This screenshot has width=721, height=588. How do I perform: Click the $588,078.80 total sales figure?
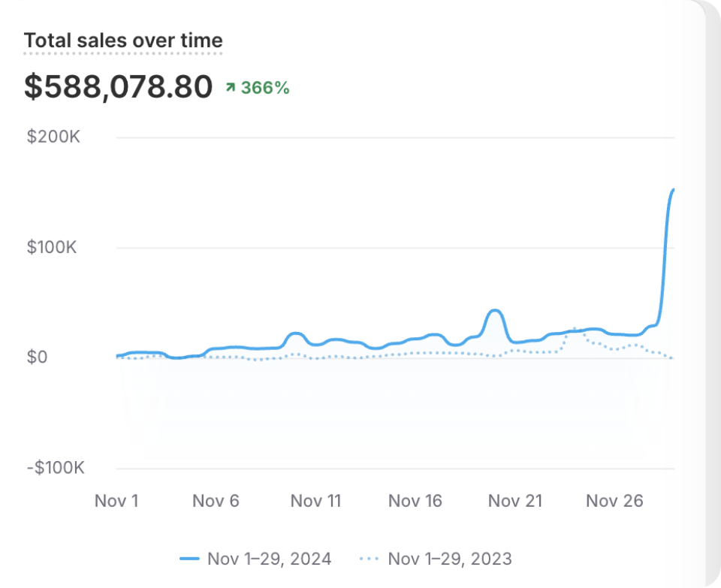coord(119,87)
